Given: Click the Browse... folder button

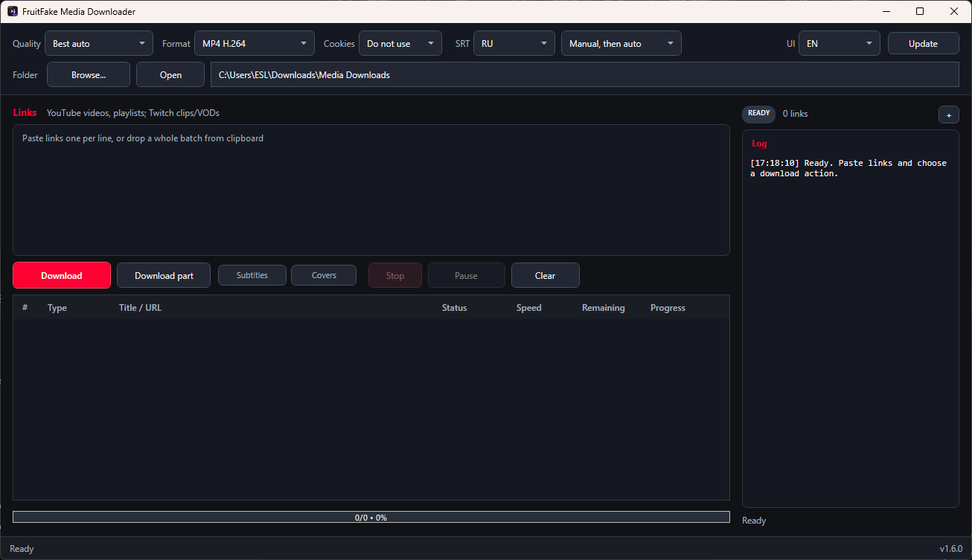Looking at the screenshot, I should coord(89,74).
